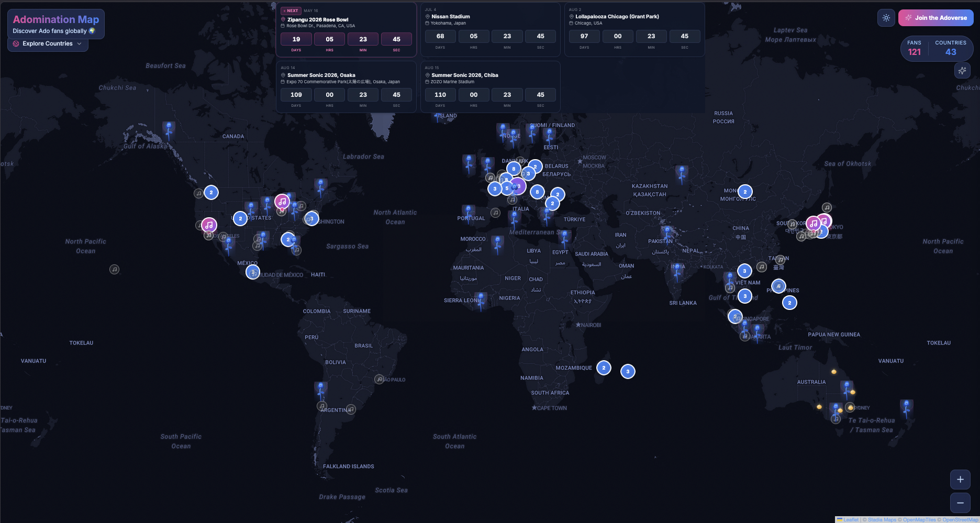980x523 pixels.
Task: Click the Fans 121 counter
Action: click(x=914, y=48)
